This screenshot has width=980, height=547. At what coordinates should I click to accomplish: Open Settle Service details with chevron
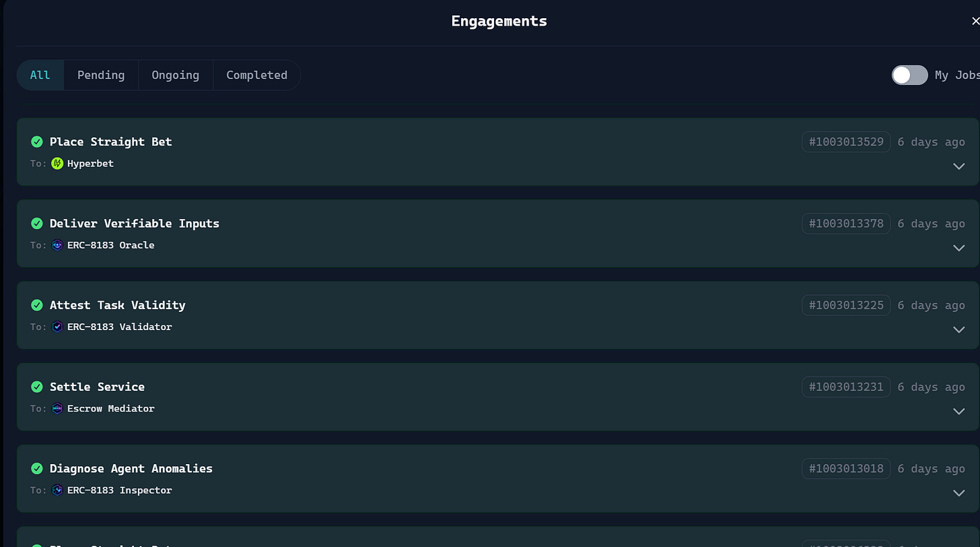[x=959, y=411]
